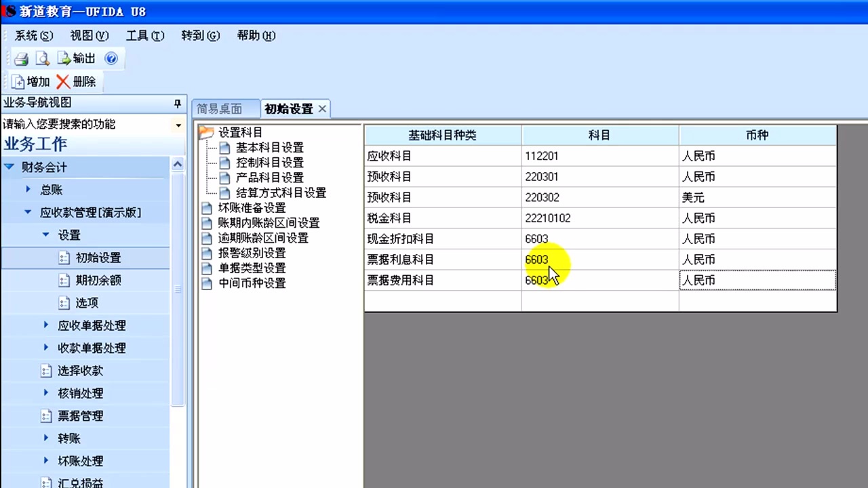Click the 票据费用科目 cell
Image resolution: width=868 pixels, height=488 pixels.
[x=443, y=281]
